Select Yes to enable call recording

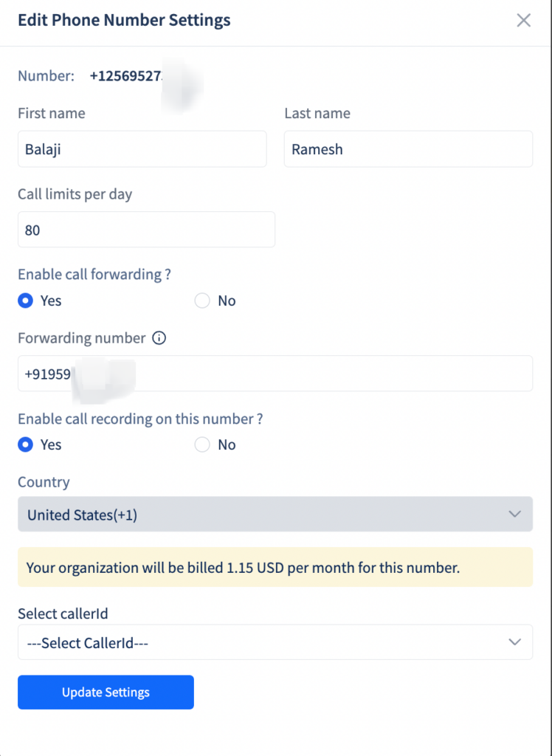pyautogui.click(x=24, y=444)
